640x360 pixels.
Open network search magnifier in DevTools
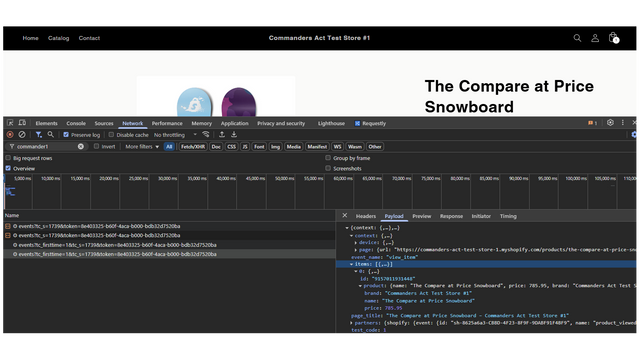51,134
